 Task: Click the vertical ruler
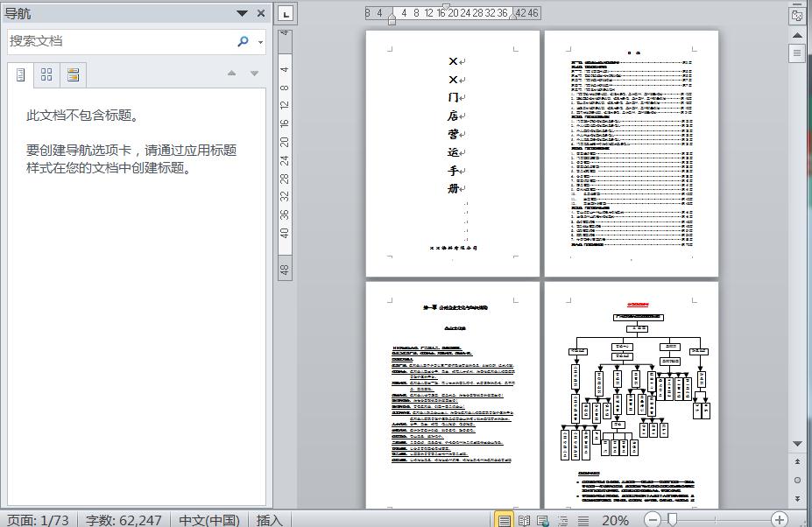tap(285, 154)
